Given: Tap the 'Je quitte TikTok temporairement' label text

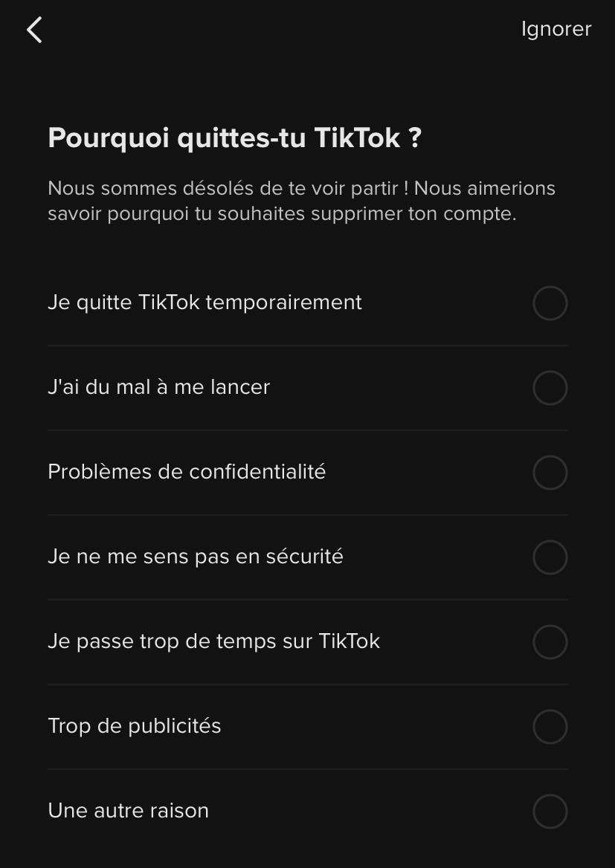Looking at the screenshot, I should (205, 302).
